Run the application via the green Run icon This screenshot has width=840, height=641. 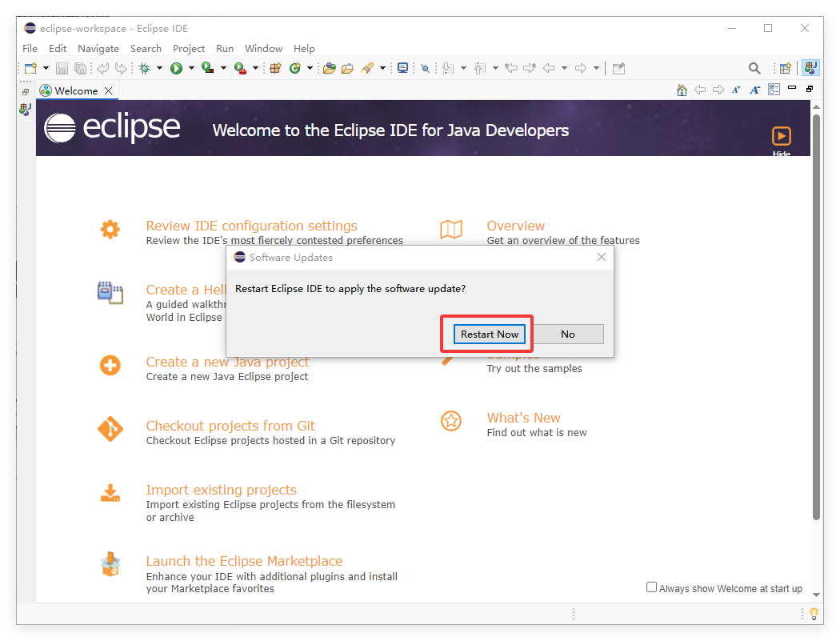click(x=176, y=68)
